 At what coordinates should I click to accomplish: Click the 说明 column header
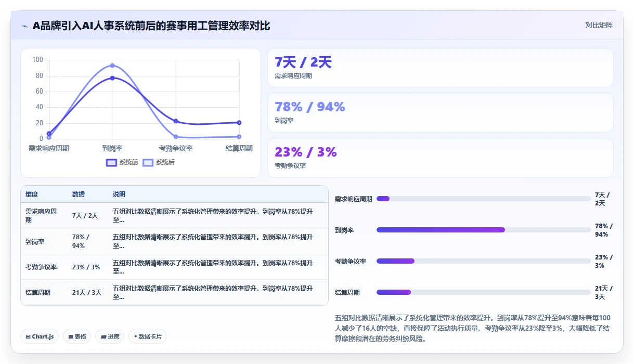[119, 194]
